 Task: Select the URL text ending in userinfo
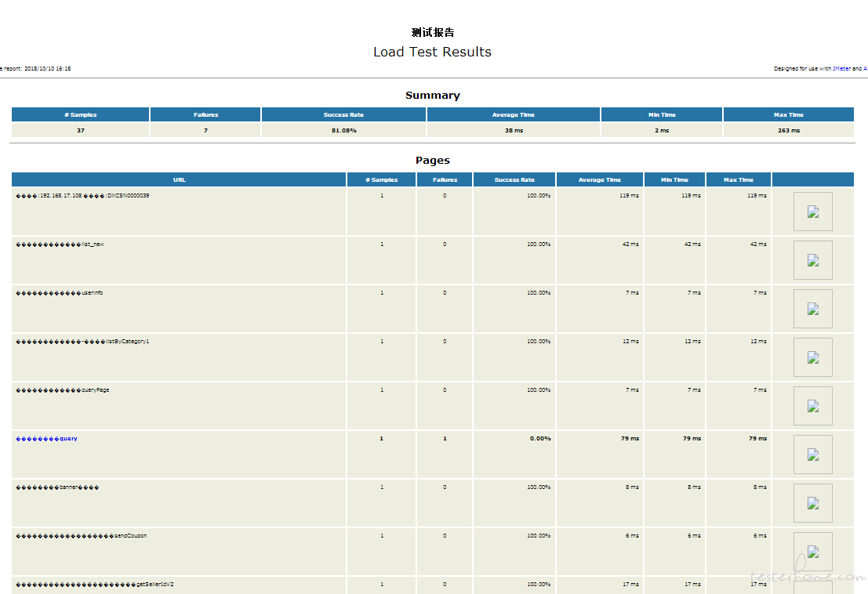60,293
